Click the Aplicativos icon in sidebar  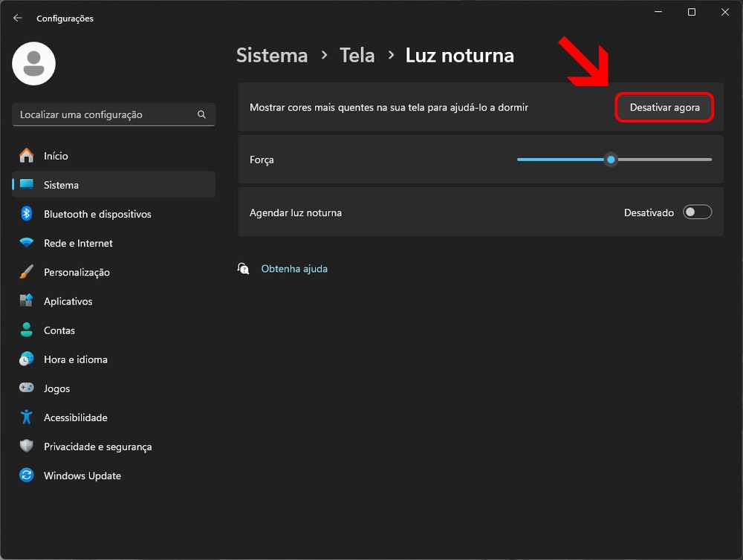[27, 301]
